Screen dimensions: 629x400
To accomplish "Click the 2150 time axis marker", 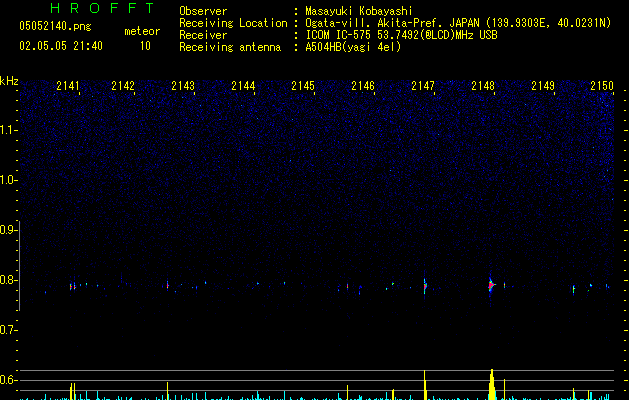I will [x=602, y=85].
